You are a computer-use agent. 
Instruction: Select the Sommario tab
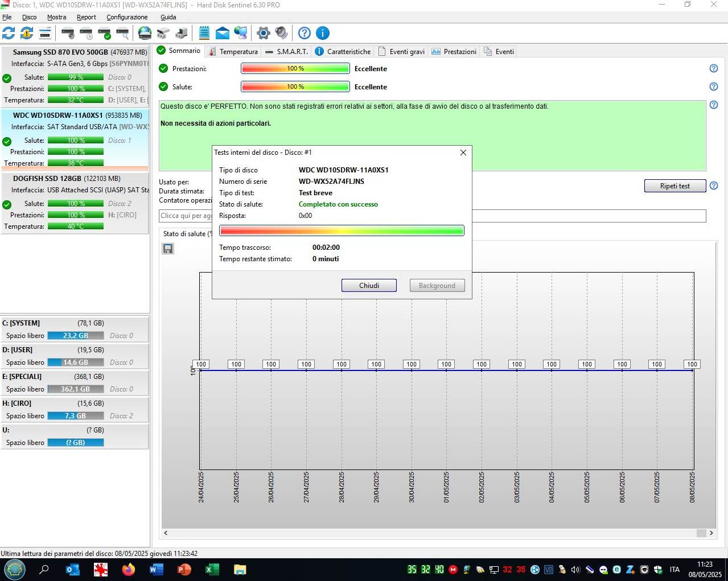[x=179, y=51]
